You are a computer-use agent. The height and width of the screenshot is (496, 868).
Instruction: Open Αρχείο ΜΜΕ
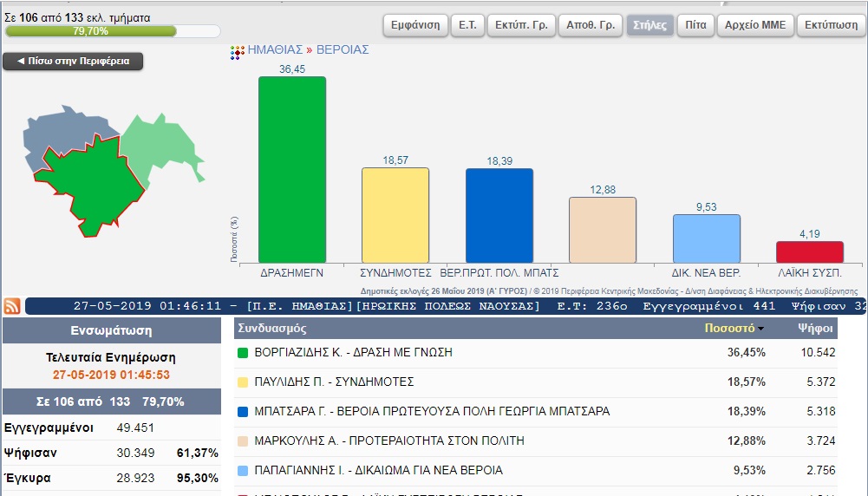754,25
